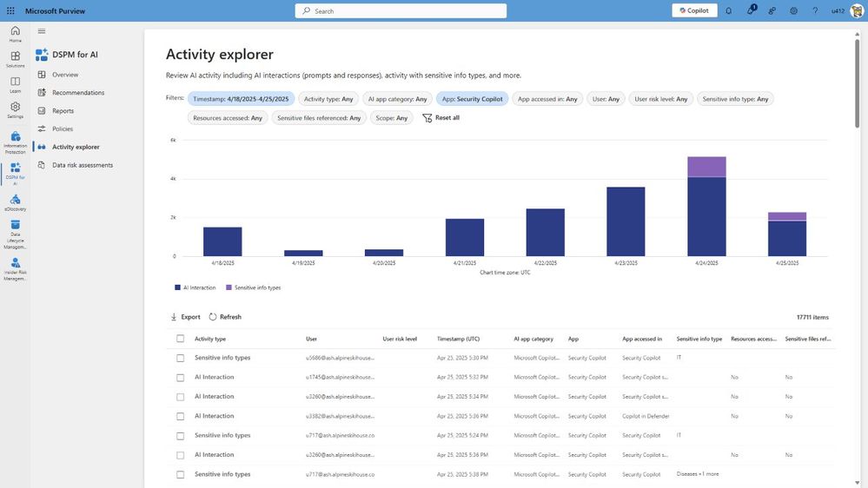Image resolution: width=868 pixels, height=488 pixels.
Task: Open the Scope: Any filter
Action: click(x=391, y=118)
